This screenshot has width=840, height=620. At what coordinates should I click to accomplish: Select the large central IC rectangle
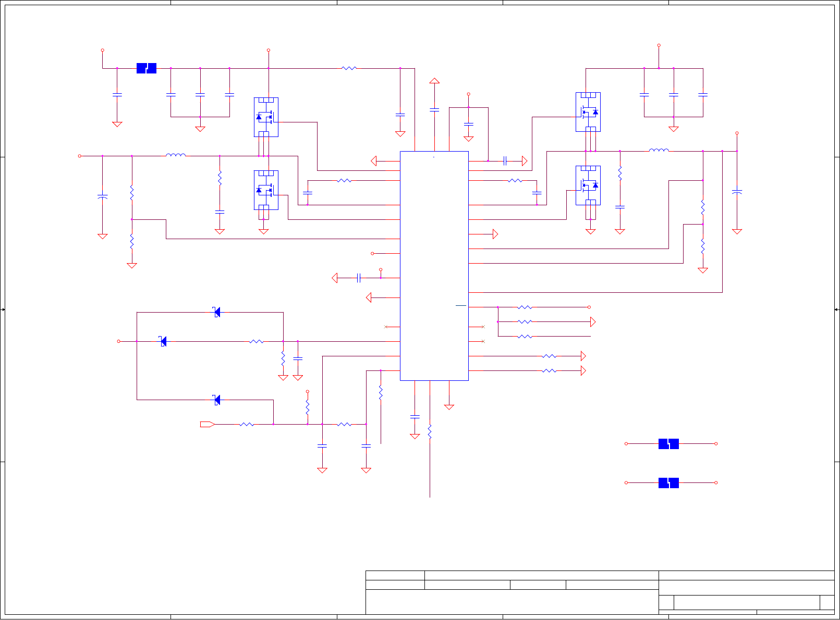[434, 266]
